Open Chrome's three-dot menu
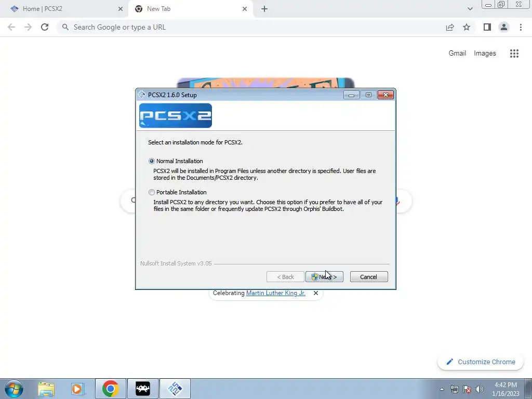Viewport: 532px width, 399px height. click(521, 27)
